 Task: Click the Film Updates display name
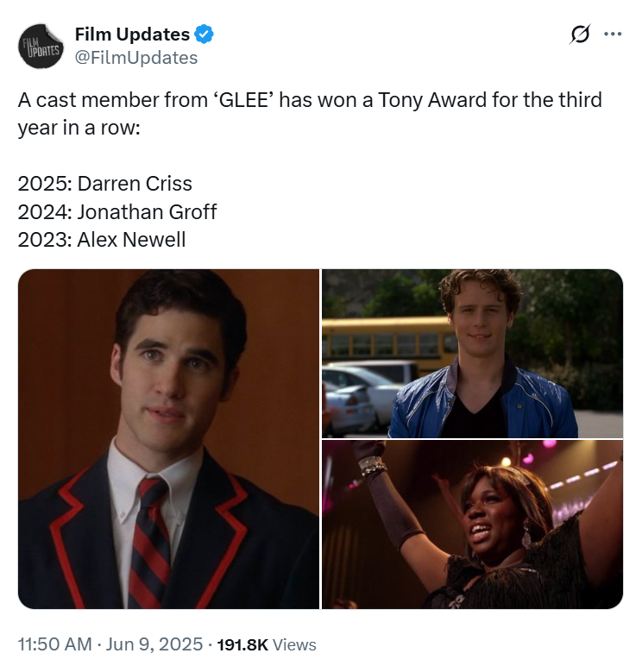132,35
